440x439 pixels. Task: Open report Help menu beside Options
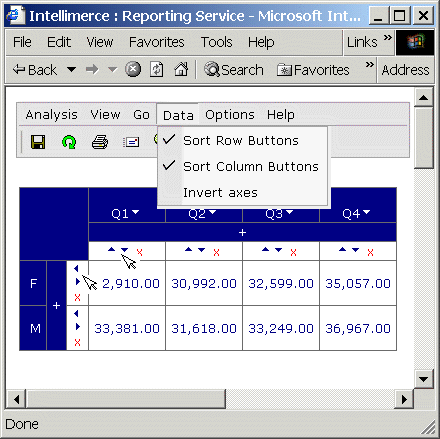281,115
